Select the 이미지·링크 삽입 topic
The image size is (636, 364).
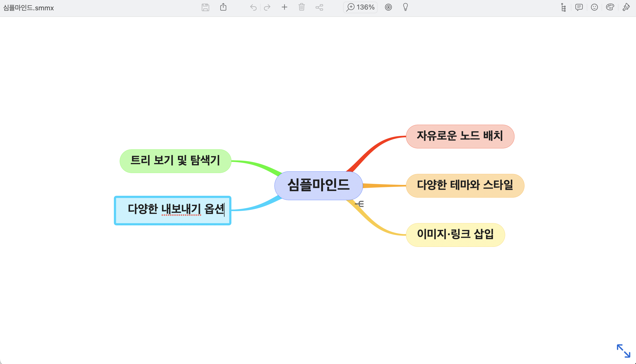455,235
